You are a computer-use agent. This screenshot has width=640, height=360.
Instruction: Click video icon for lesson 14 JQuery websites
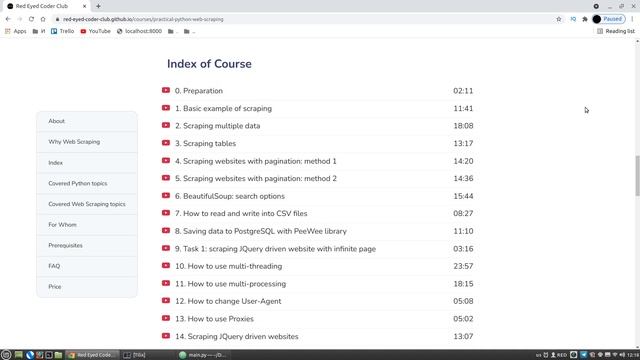pyautogui.click(x=166, y=336)
